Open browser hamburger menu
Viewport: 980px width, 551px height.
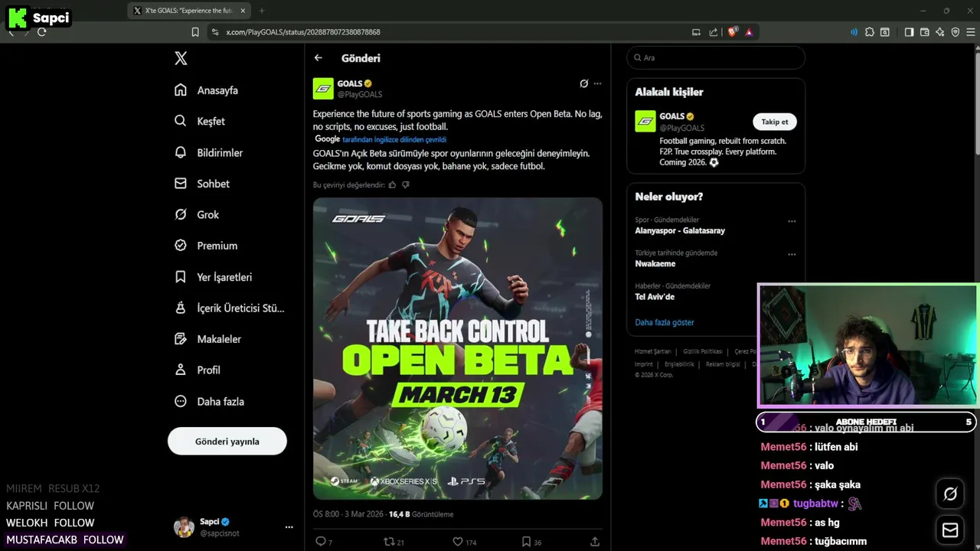pos(971,32)
